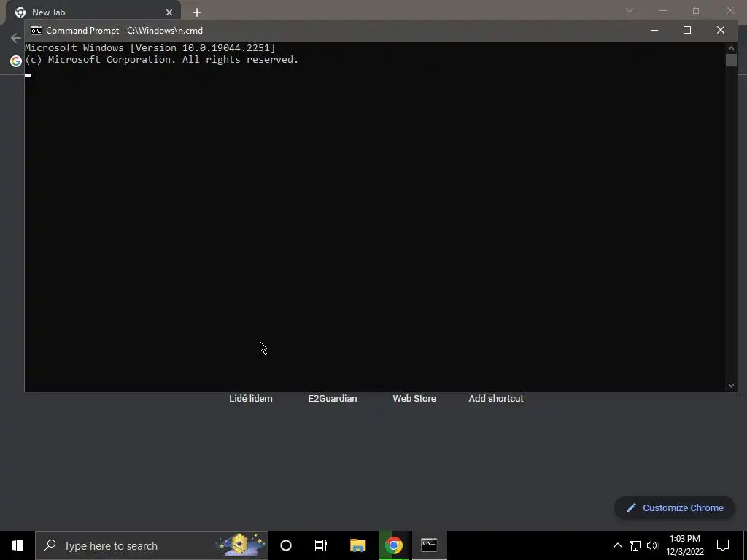Click the scroll up arrow in Command Prompt
747x560 pixels.
731,48
